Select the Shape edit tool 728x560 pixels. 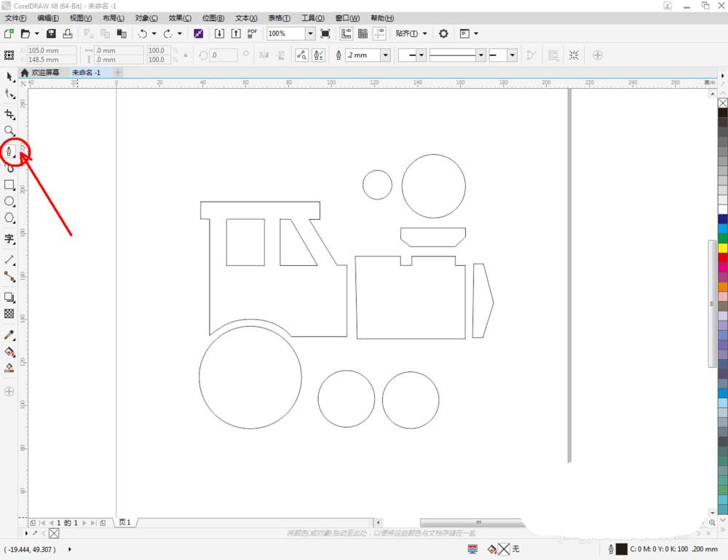[9, 94]
